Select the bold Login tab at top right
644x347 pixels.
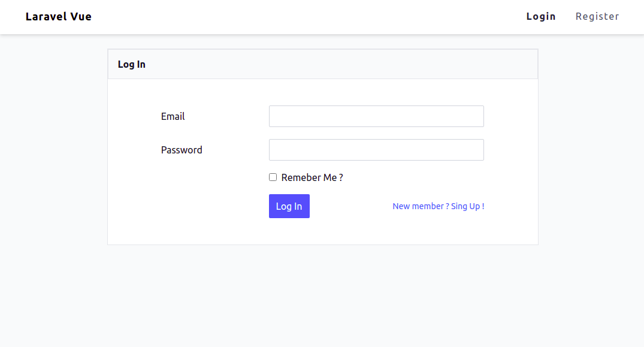[x=541, y=16]
